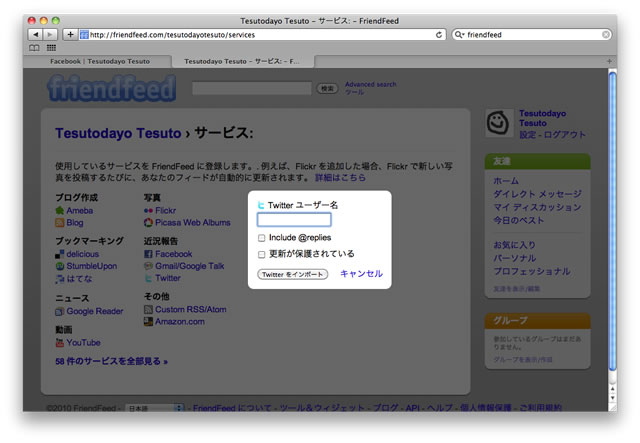Tick the 更新が保護されている checkbox
The image size is (640, 443).
coord(262,254)
